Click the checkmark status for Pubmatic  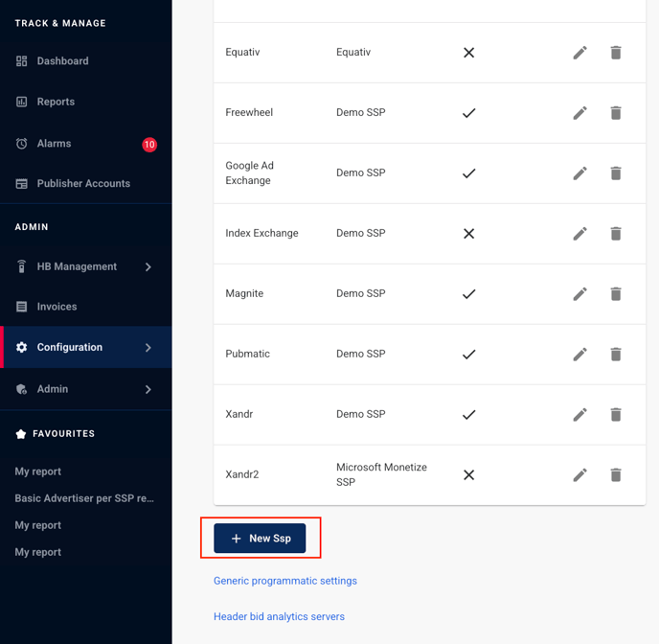tap(468, 354)
